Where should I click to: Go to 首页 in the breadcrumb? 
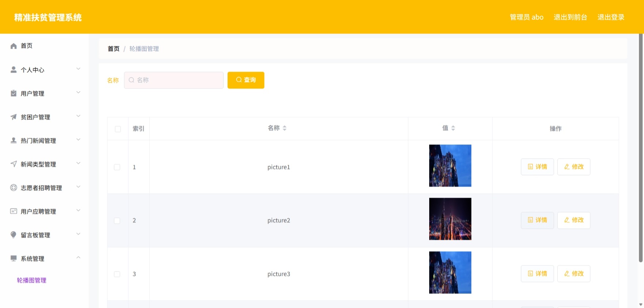(114, 49)
